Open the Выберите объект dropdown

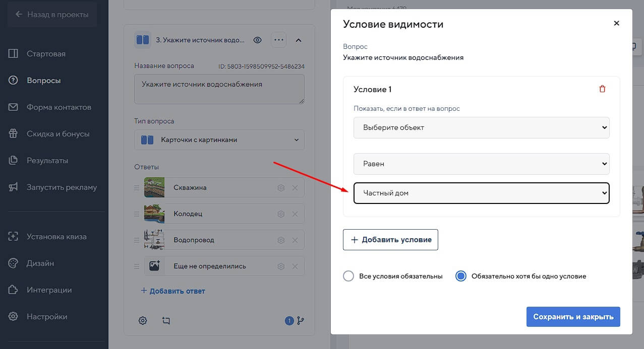pyautogui.click(x=481, y=127)
